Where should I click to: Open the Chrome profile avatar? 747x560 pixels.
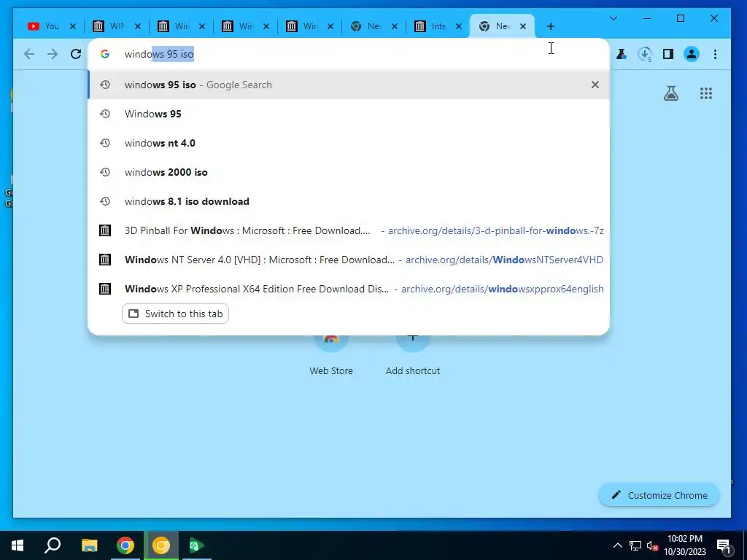pyautogui.click(x=692, y=54)
